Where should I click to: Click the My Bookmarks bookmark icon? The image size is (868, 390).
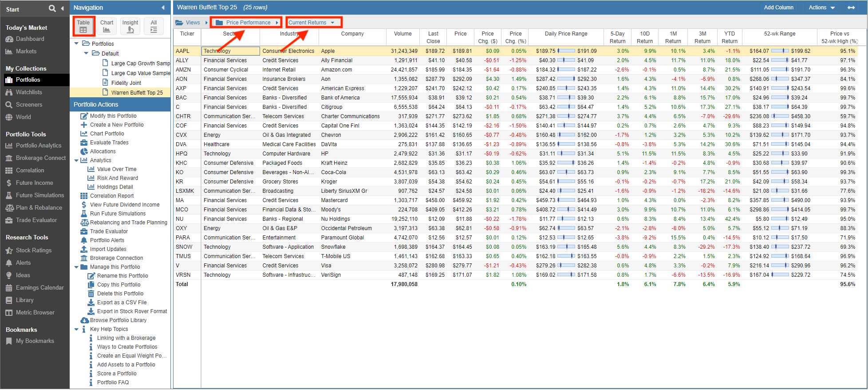(x=9, y=341)
